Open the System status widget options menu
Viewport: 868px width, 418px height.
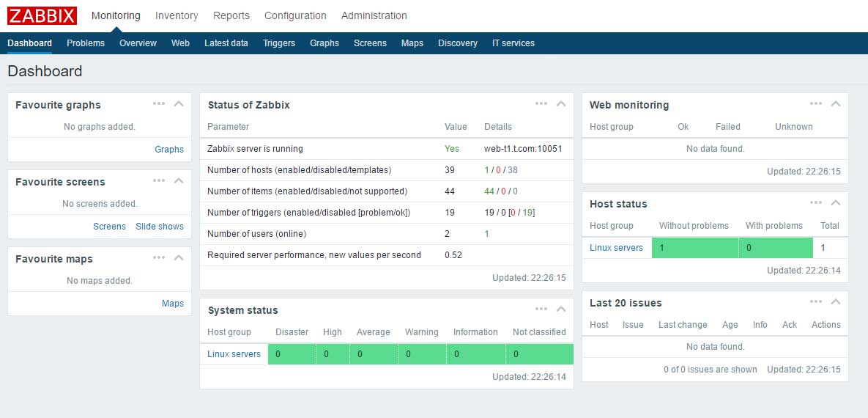pyautogui.click(x=541, y=309)
